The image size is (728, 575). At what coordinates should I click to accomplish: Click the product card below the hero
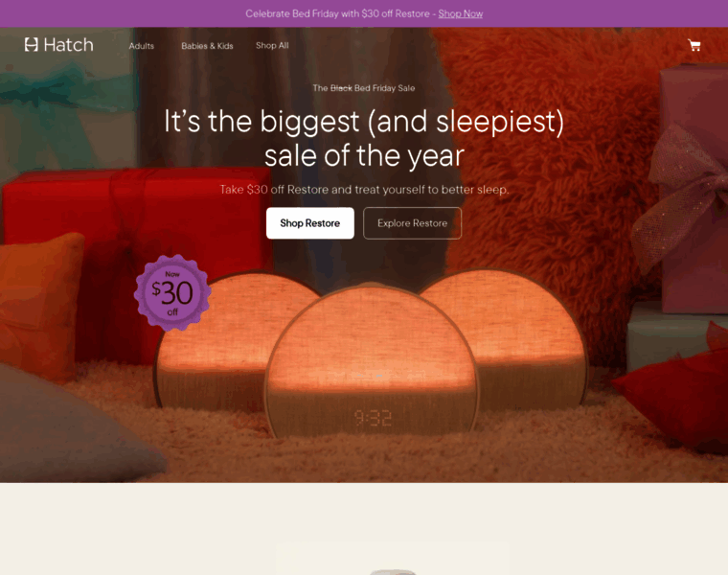[393, 558]
